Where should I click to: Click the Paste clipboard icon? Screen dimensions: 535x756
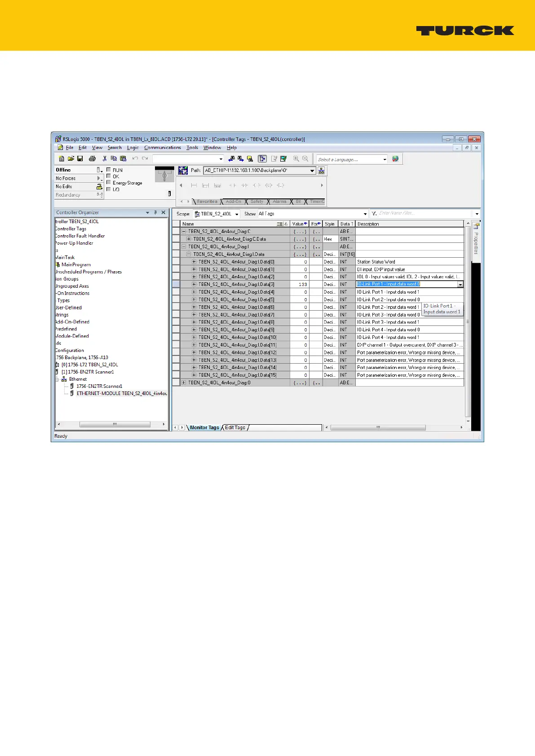123,158
